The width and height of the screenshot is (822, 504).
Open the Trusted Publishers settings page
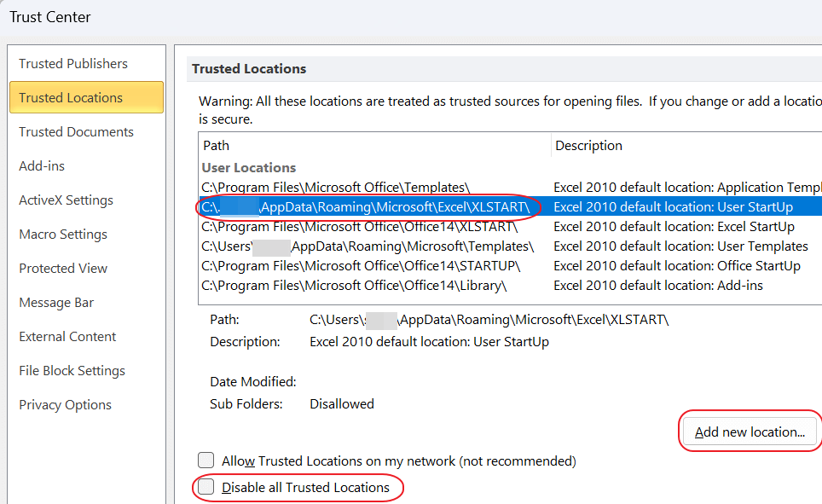point(72,63)
